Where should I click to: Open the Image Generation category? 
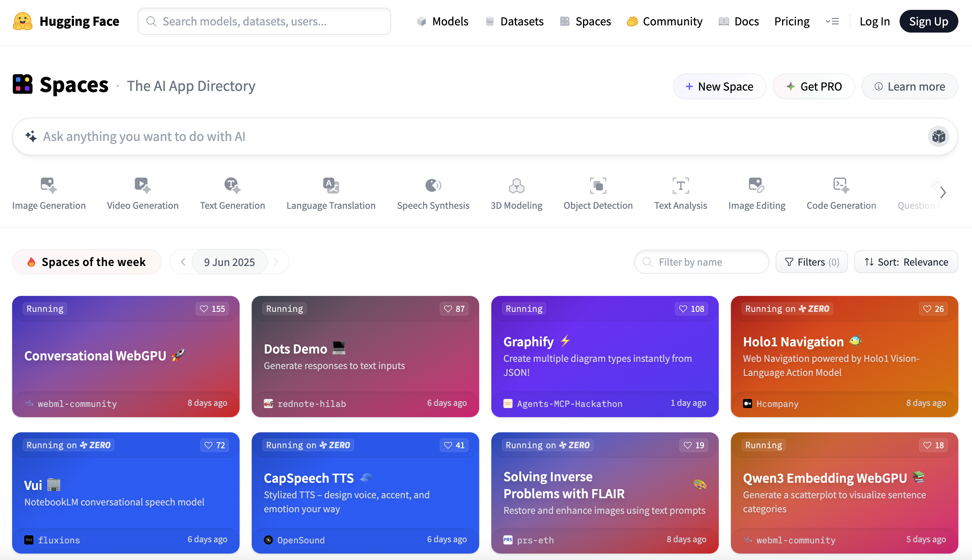[49, 194]
